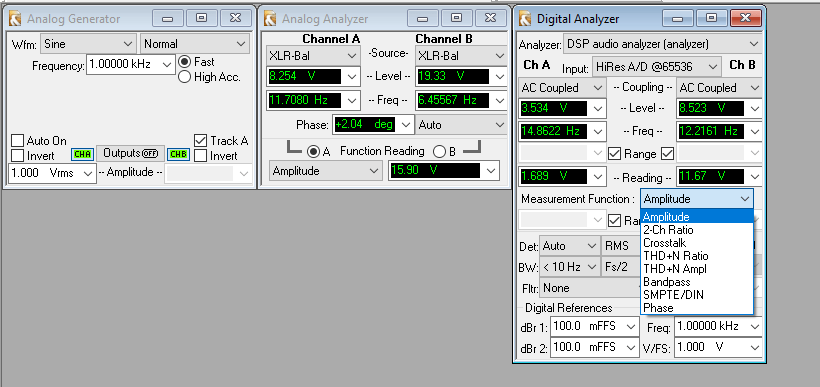Open the Normal waveform mode dropdown
Screen dimensions: 820x387
[195, 44]
